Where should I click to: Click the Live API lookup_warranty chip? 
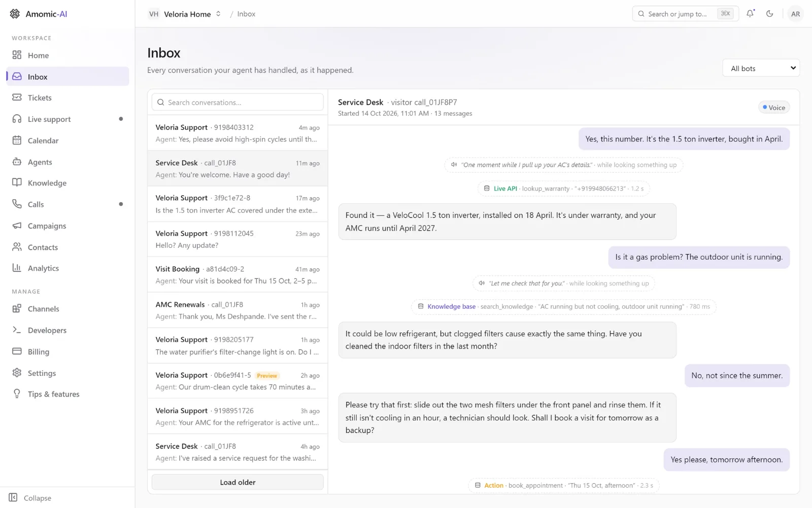click(x=563, y=188)
